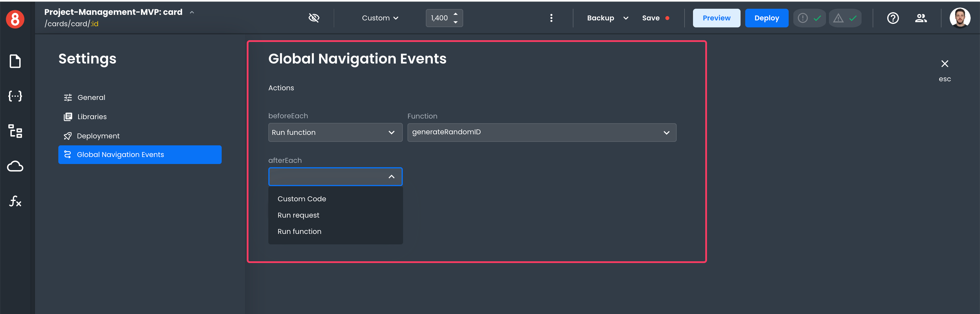Screen dimensions: 980x314
Task: Toggle the warnings indicator with triangle icon
Action: 845,18
